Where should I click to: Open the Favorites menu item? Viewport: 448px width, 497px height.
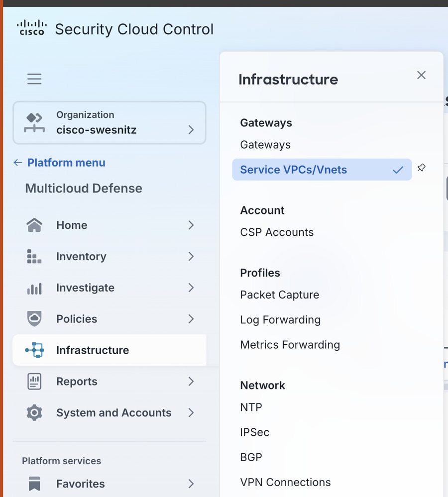110,484
